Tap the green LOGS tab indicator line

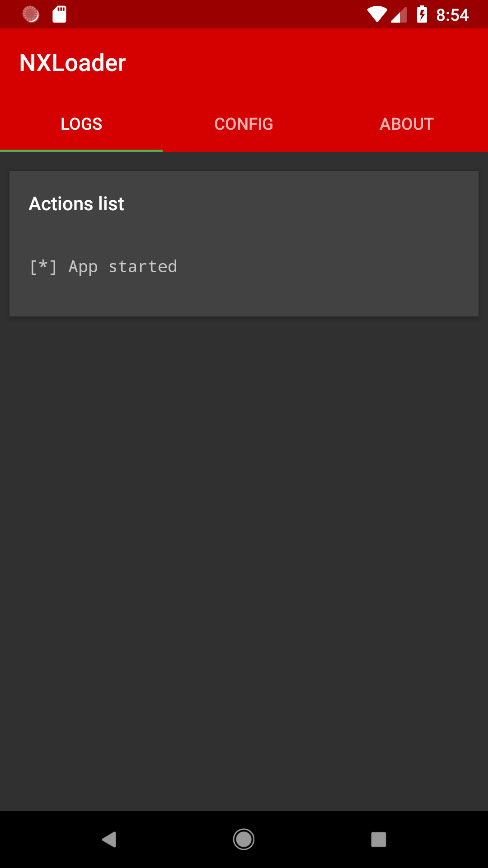(x=81, y=150)
